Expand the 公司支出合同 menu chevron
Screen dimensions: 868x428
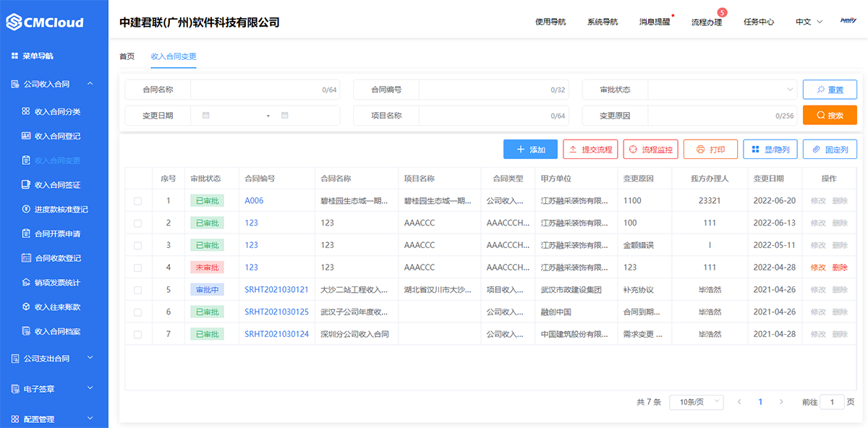coord(90,358)
